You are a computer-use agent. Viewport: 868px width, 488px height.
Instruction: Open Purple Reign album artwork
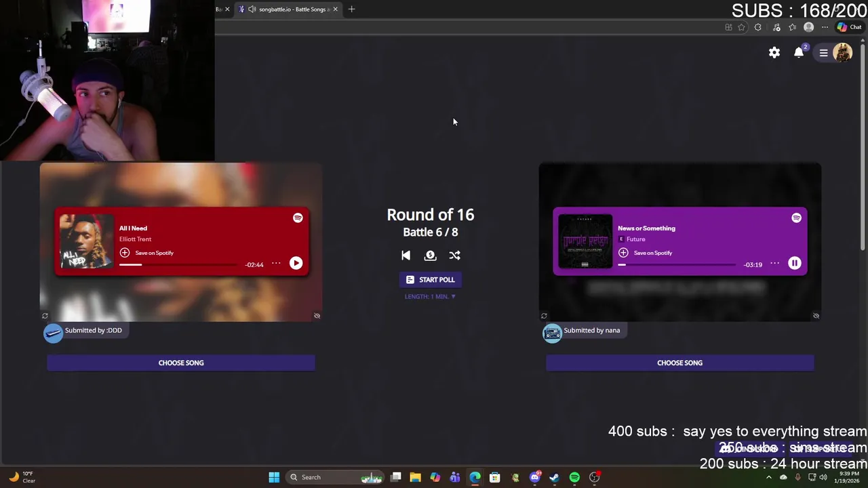tap(585, 241)
